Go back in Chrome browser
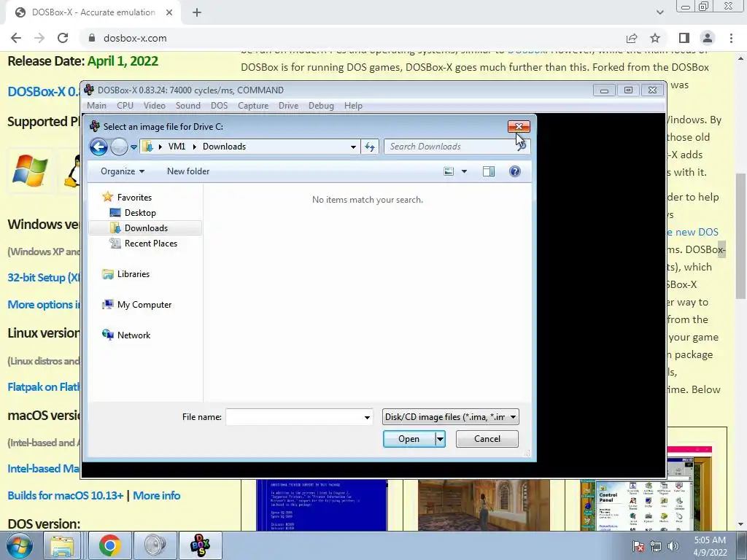Image resolution: width=747 pixels, height=560 pixels. coord(16,38)
